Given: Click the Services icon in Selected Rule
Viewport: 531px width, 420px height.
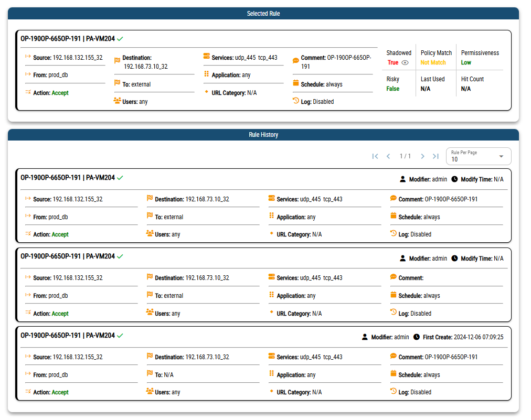Looking at the screenshot, I should click(207, 57).
